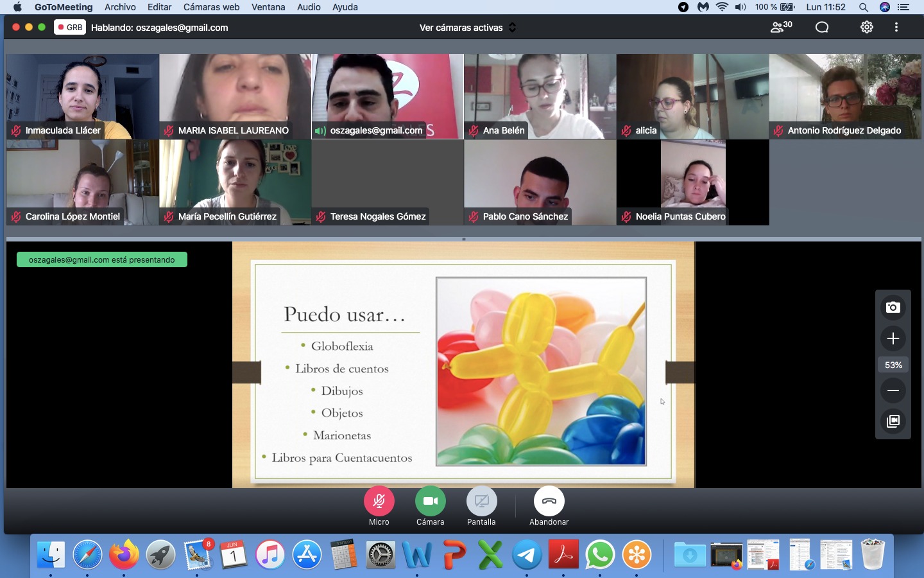Open the Archivo menu
This screenshot has width=924, height=578.
pos(120,7)
